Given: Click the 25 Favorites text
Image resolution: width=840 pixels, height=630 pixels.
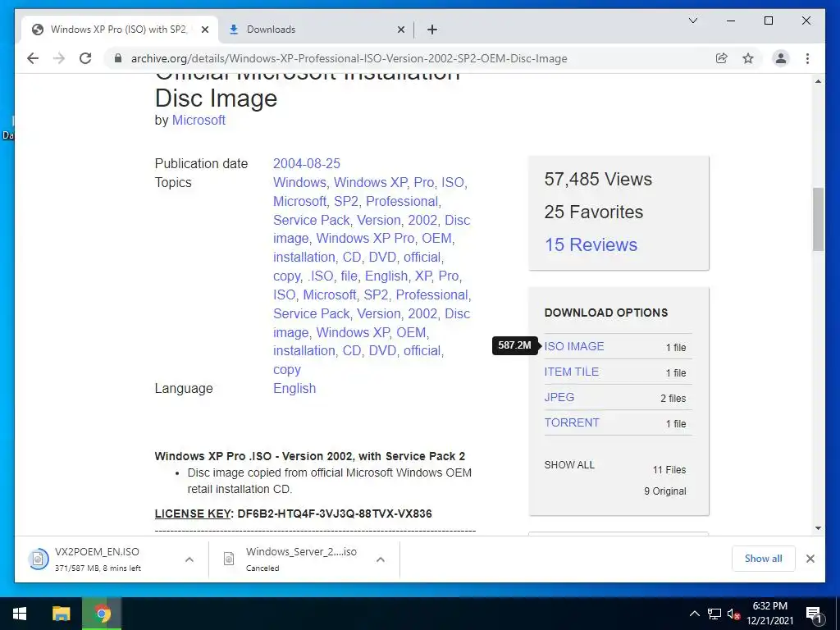Looking at the screenshot, I should 594,212.
